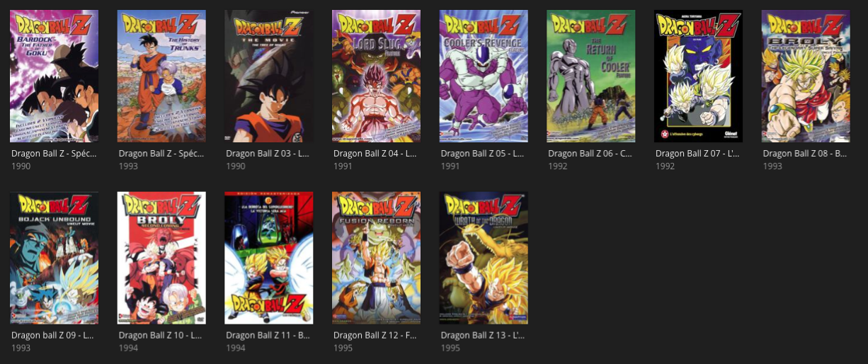The width and height of the screenshot is (868, 364).
Task: Open the Dragon Ball Z 12 title link
Action: 376,335
